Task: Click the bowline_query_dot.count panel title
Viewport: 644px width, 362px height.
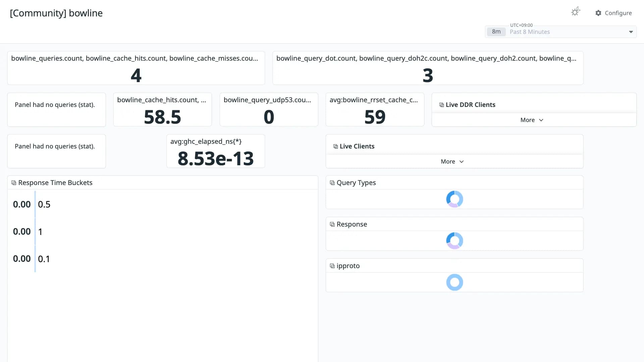Action: 426,58
